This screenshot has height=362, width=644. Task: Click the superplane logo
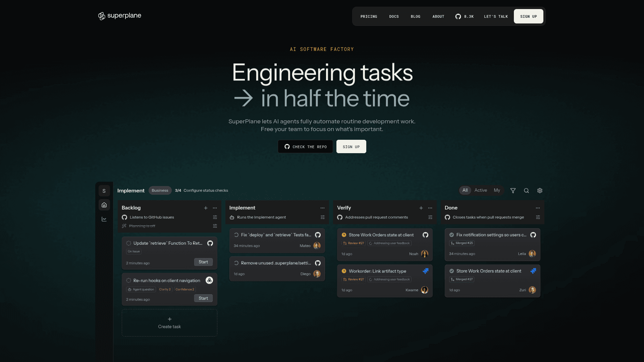point(119,16)
